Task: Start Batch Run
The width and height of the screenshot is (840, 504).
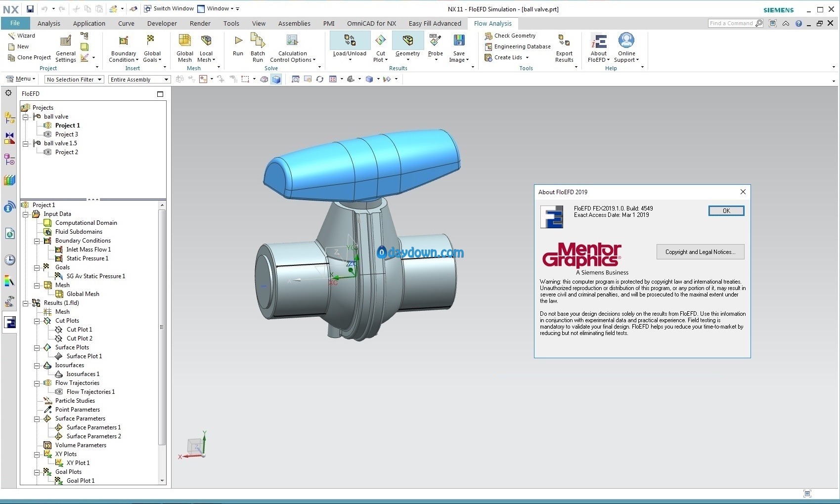Action: 258,48
